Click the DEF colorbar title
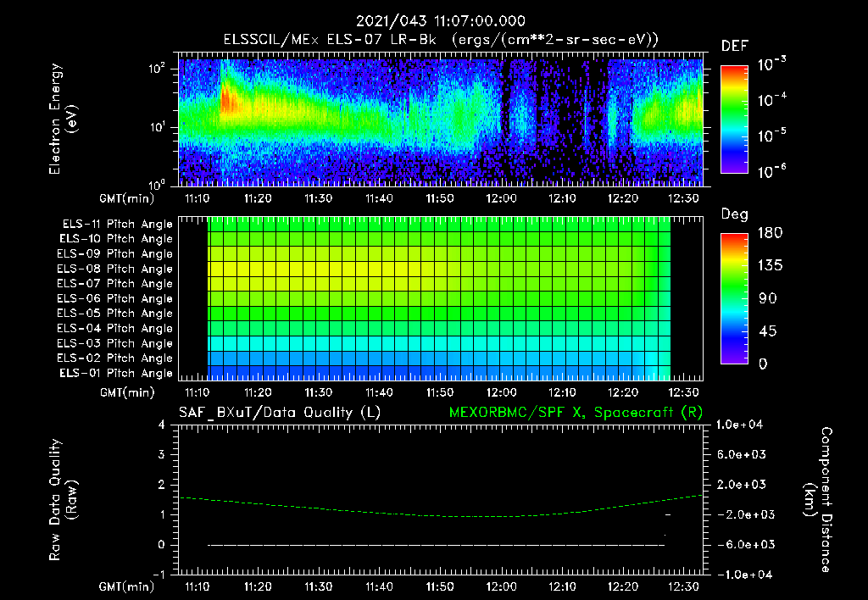Viewport: 868px width, 600px height. [x=735, y=47]
